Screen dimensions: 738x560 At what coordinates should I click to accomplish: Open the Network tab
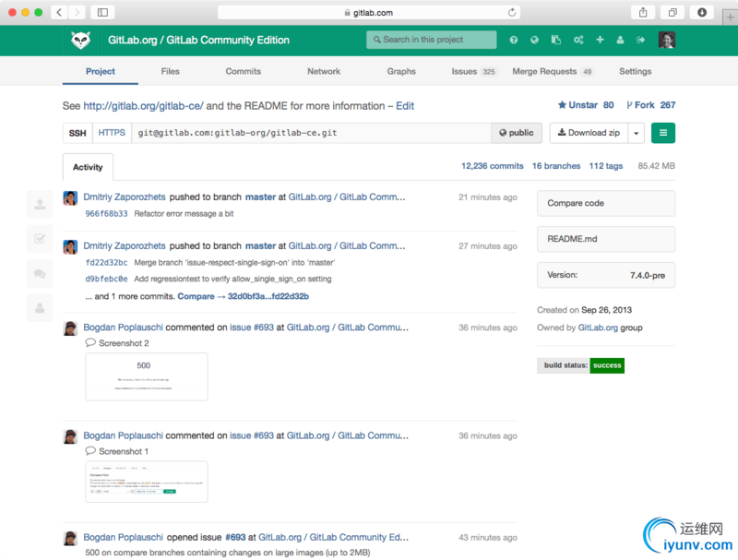click(324, 71)
